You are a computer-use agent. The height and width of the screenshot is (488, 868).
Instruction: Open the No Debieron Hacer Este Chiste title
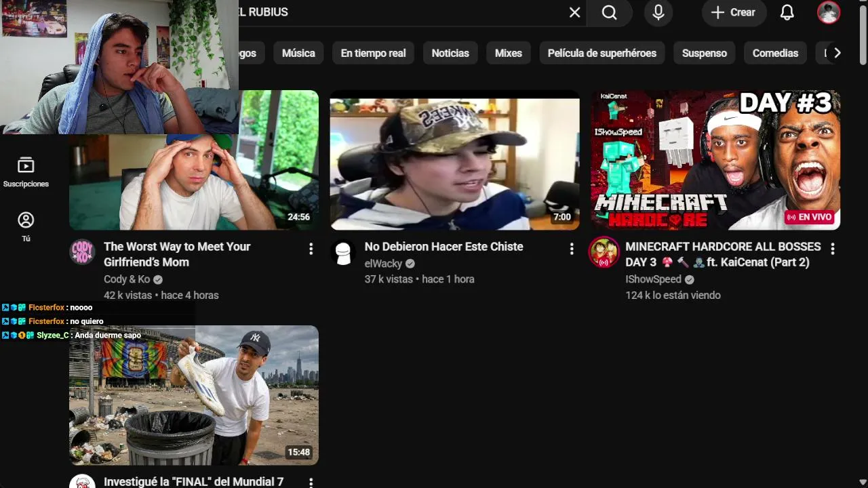443,247
